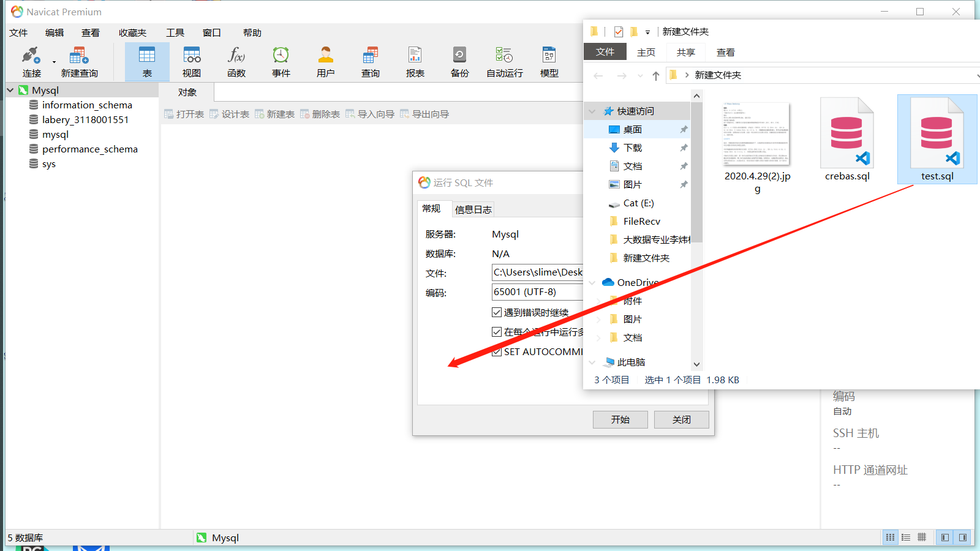Open the 模型 (Models) icon

548,61
